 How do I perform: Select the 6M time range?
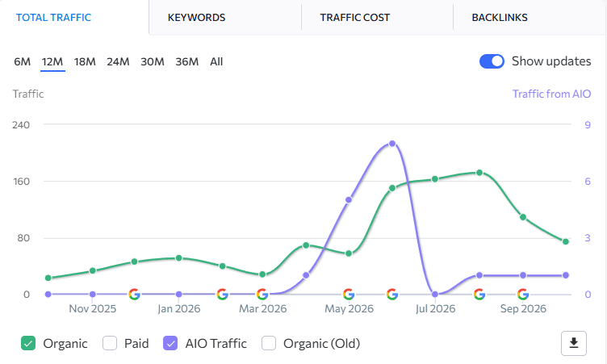click(x=22, y=61)
